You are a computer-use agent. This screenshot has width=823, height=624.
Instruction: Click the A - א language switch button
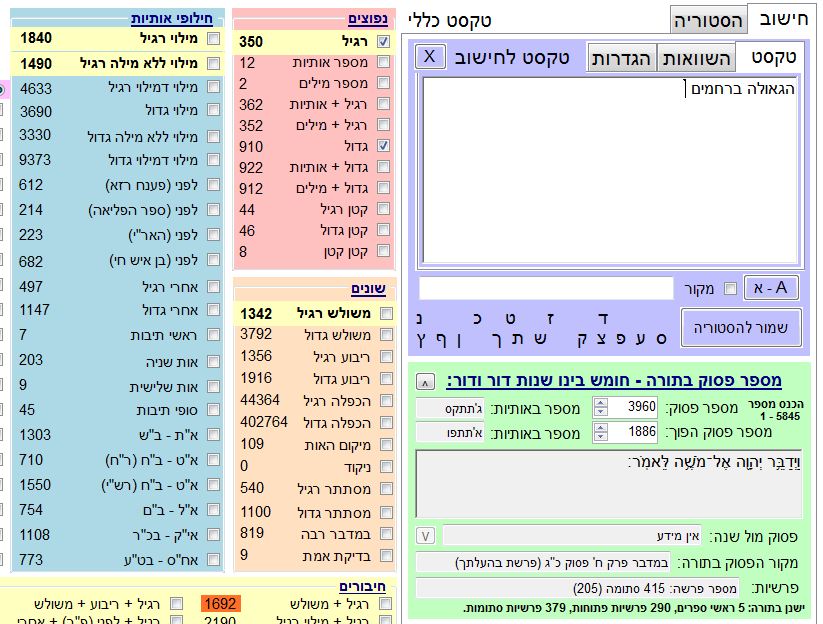click(770, 288)
